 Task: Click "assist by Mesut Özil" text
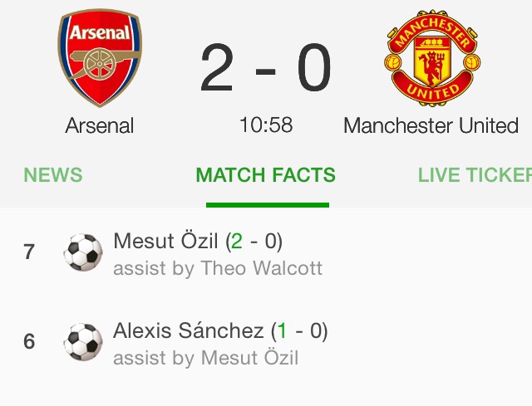(205, 358)
